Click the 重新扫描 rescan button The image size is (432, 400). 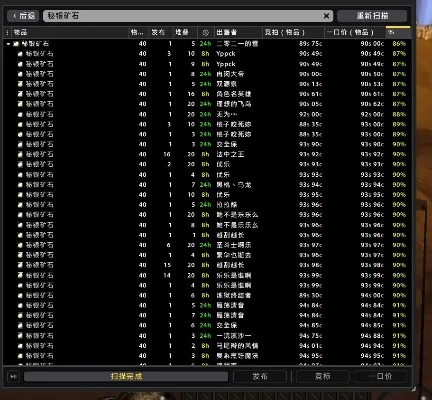372,16
